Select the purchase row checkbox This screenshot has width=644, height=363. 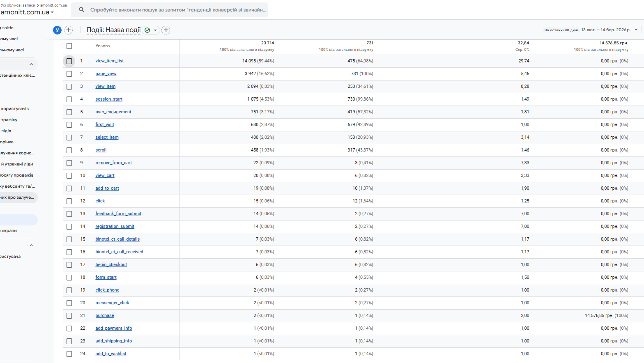(x=69, y=316)
